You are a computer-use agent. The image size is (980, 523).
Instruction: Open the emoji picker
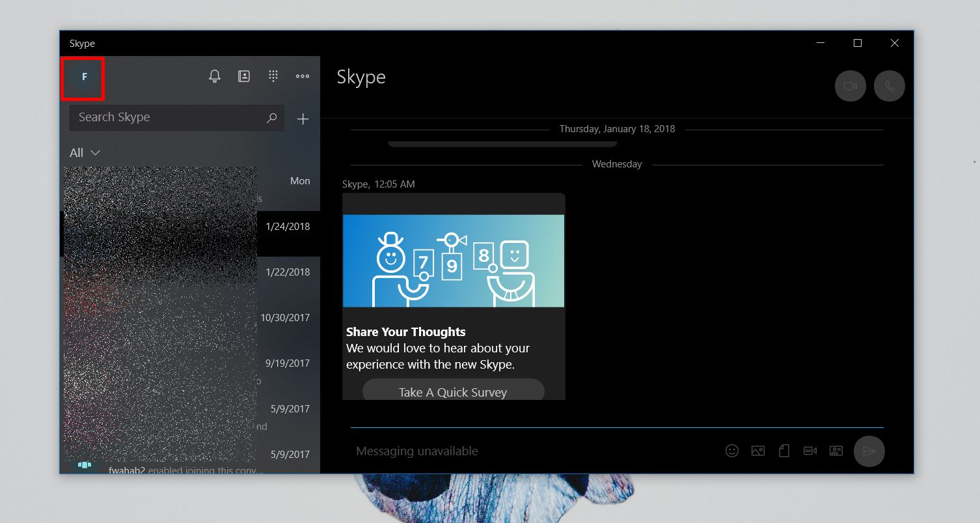(x=732, y=450)
